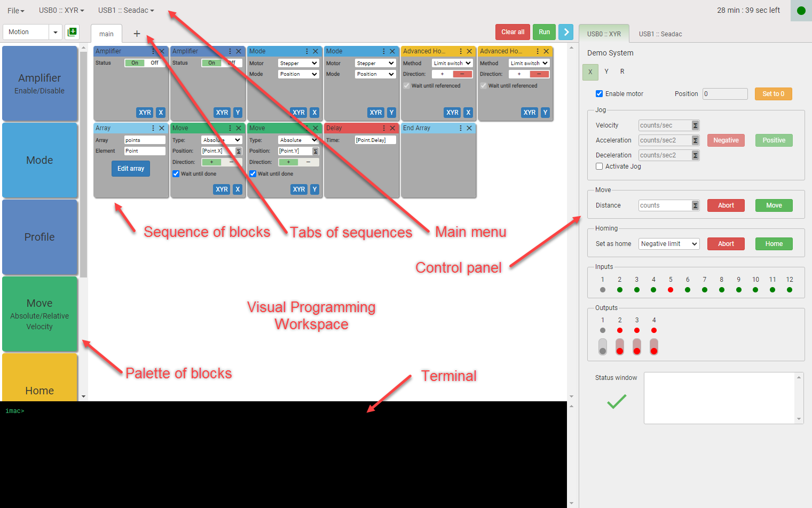Open the File menu
The height and width of the screenshot is (508, 812).
click(16, 11)
